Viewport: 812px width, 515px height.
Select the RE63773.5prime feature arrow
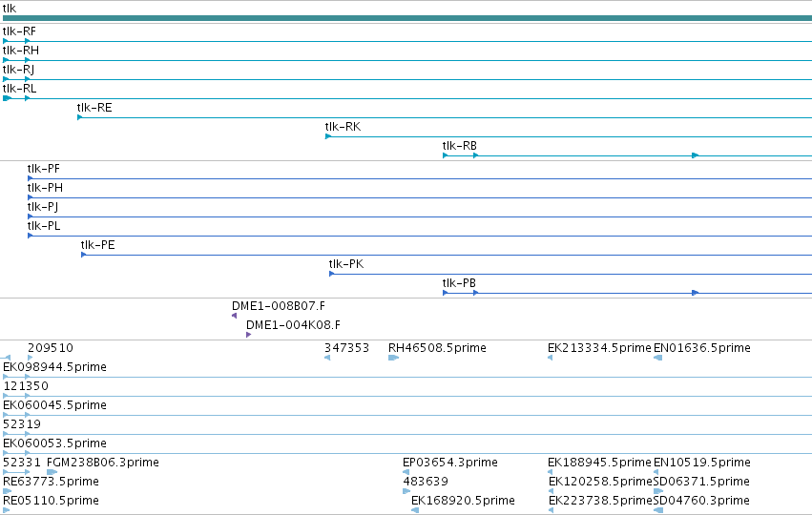click(7, 492)
